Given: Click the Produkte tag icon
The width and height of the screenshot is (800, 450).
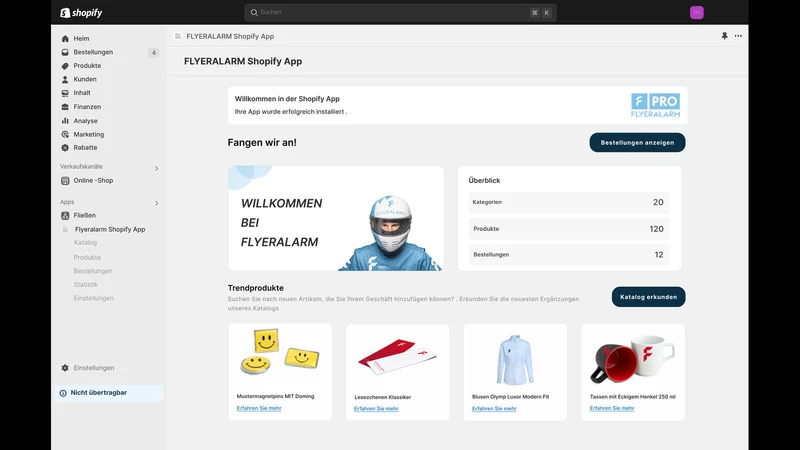Looking at the screenshot, I should [x=65, y=66].
